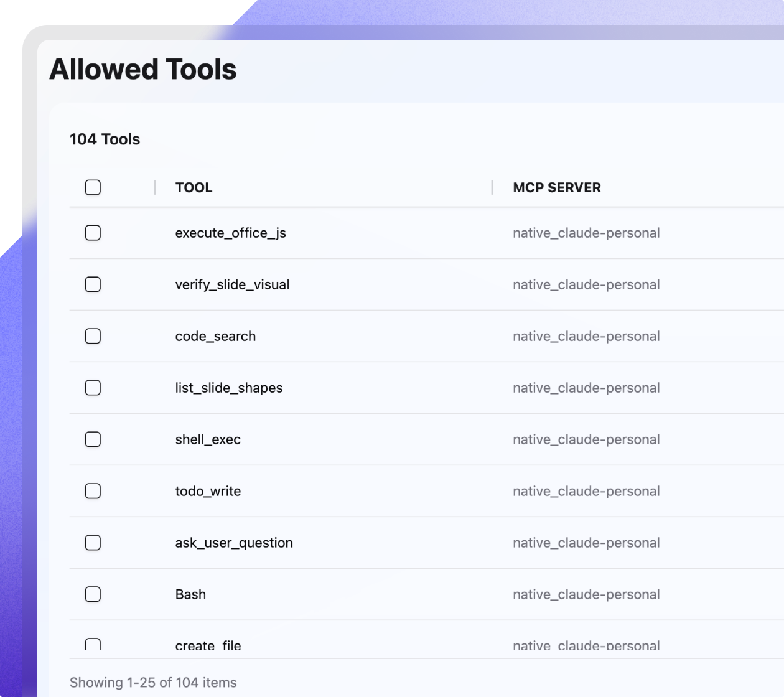Click native_claude-personal in ask_user_question row

pos(586,543)
